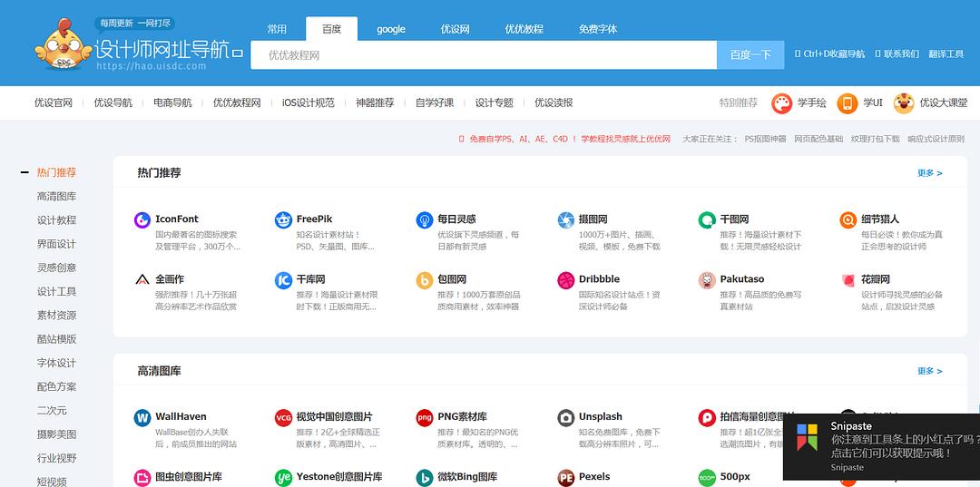Click the 全画作 triangle icon
The height and width of the screenshot is (487, 980).
click(142, 279)
